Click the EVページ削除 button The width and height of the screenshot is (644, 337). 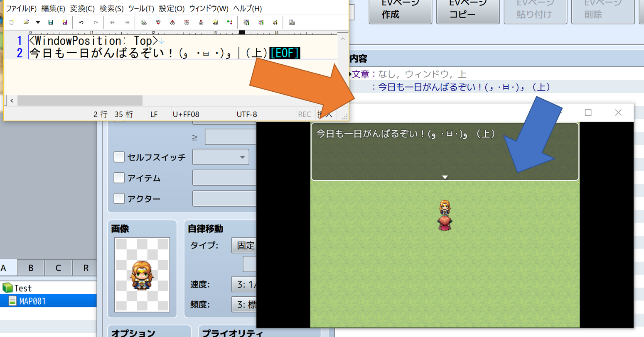coord(603,11)
